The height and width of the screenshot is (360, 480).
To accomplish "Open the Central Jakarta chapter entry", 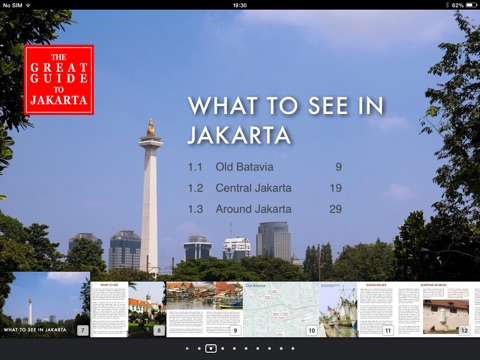I will click(265, 188).
